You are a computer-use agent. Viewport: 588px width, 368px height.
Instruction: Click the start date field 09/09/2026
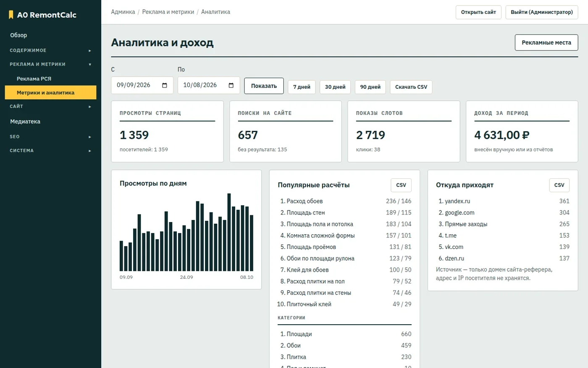(142, 85)
